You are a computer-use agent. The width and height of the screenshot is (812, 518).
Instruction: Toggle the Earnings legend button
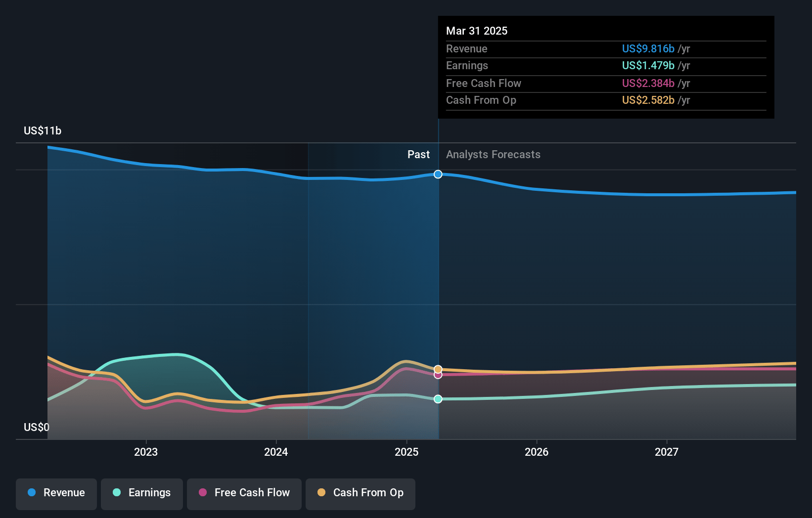coord(142,494)
